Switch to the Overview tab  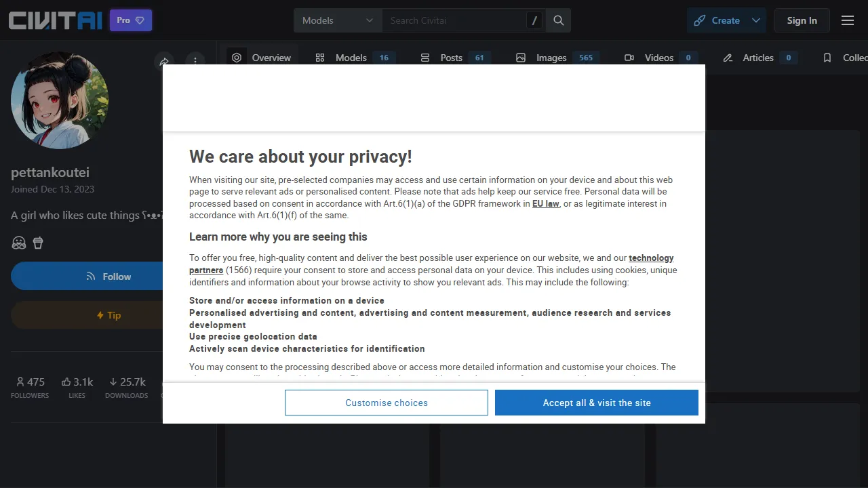point(262,58)
